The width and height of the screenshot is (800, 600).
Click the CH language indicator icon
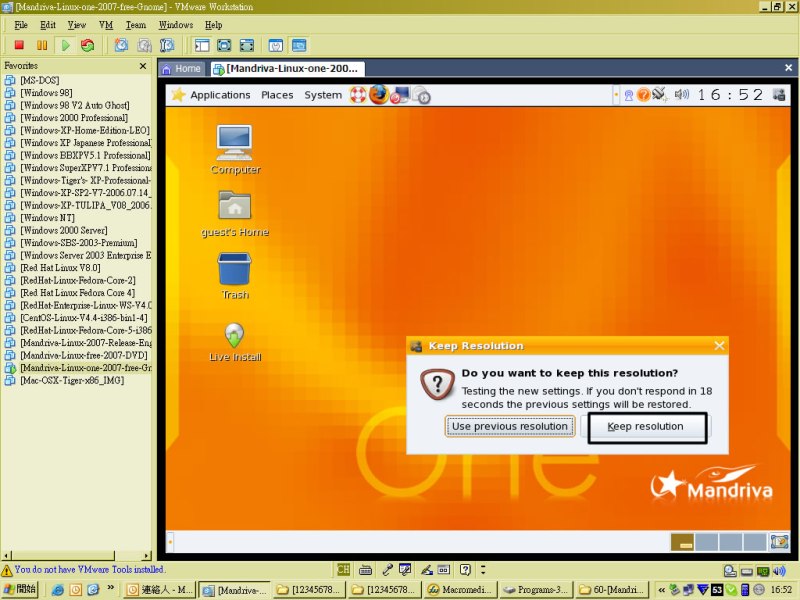(x=343, y=569)
